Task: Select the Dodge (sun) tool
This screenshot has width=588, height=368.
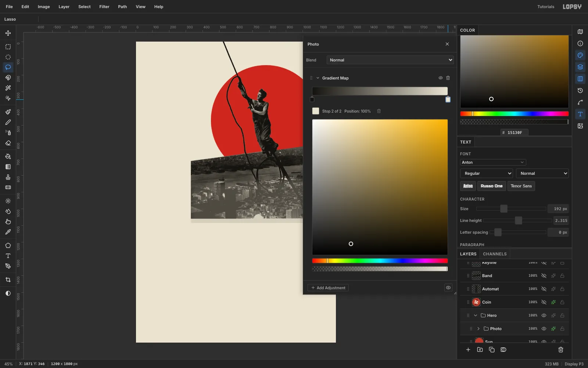Action: (8, 201)
